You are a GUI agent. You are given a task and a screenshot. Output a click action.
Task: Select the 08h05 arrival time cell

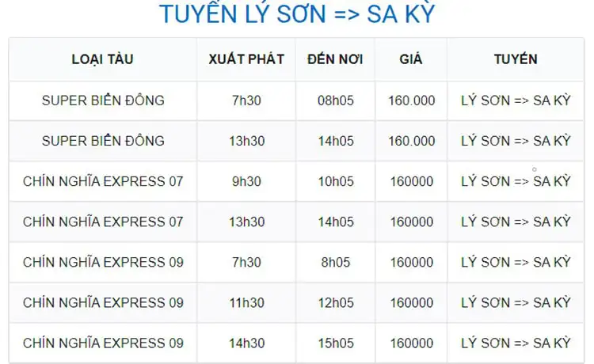click(336, 100)
